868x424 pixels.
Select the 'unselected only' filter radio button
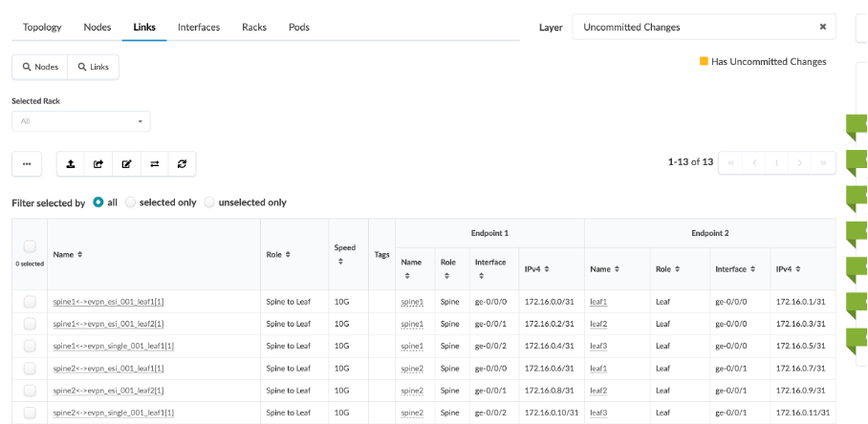[x=209, y=202]
